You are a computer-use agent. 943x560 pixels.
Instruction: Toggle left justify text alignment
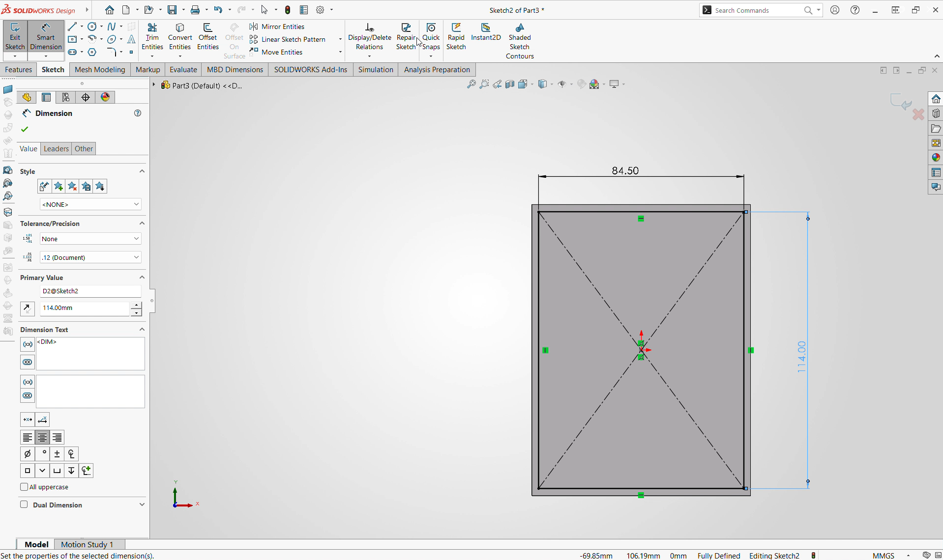point(28,437)
